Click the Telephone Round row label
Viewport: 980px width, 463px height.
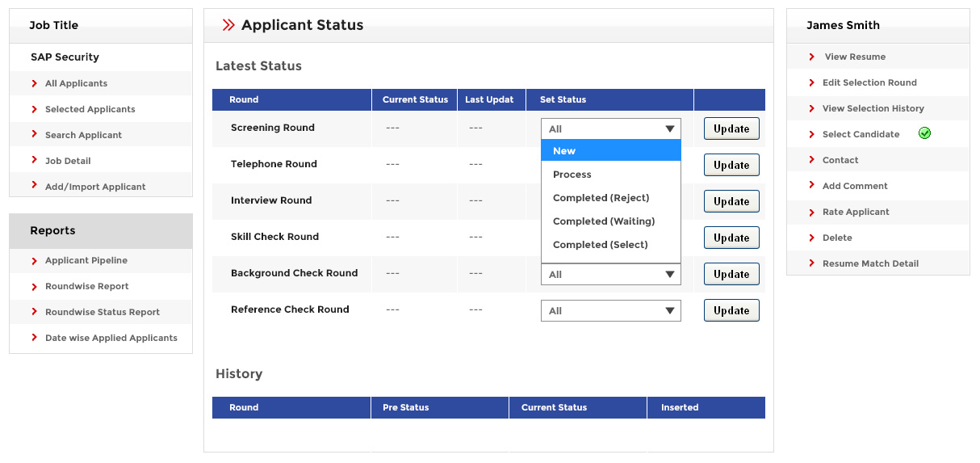(x=274, y=164)
